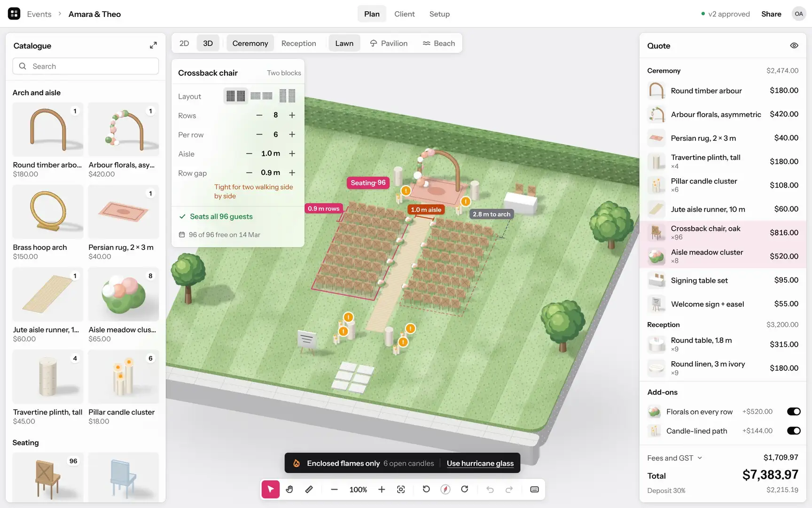Toggle Quote visibility eye icon

794,46
